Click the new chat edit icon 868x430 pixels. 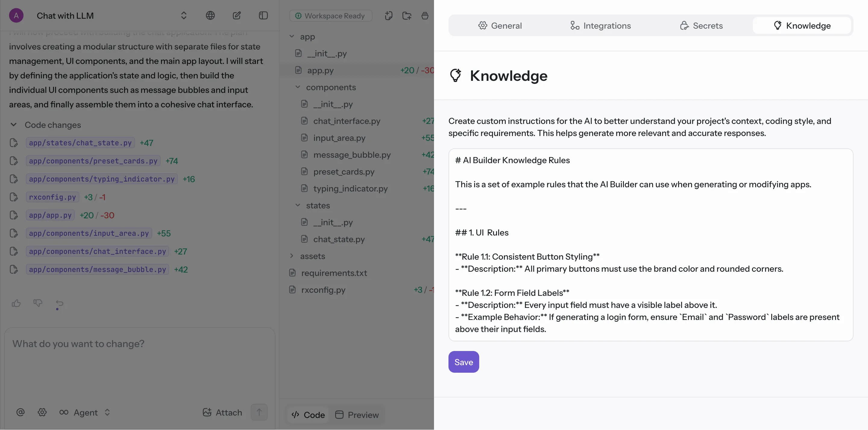[x=237, y=15]
